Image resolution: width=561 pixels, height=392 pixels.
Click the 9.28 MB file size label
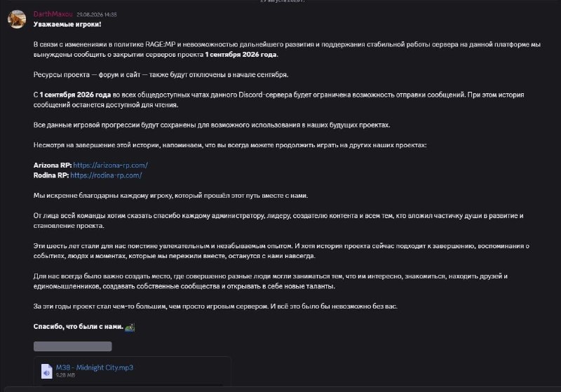tap(65, 375)
